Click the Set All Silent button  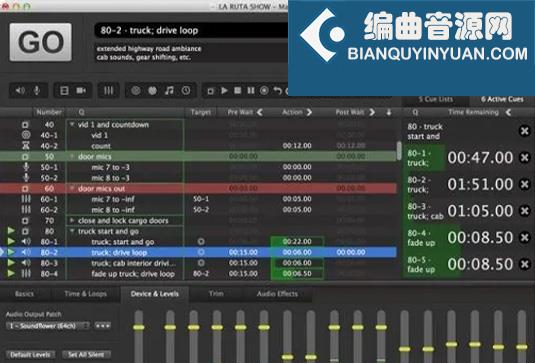click(x=86, y=355)
